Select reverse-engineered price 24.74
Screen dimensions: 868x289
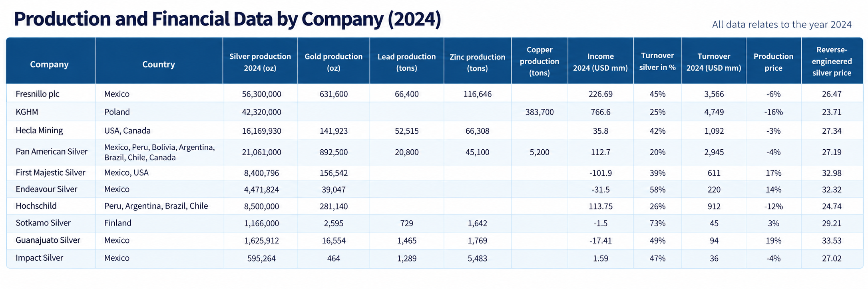(832, 206)
